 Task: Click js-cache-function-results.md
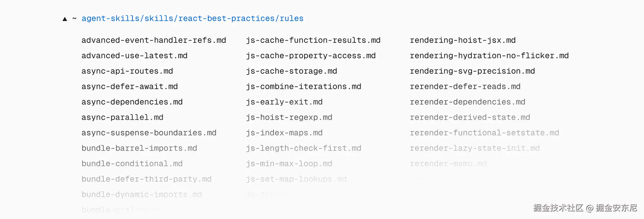[x=313, y=40]
